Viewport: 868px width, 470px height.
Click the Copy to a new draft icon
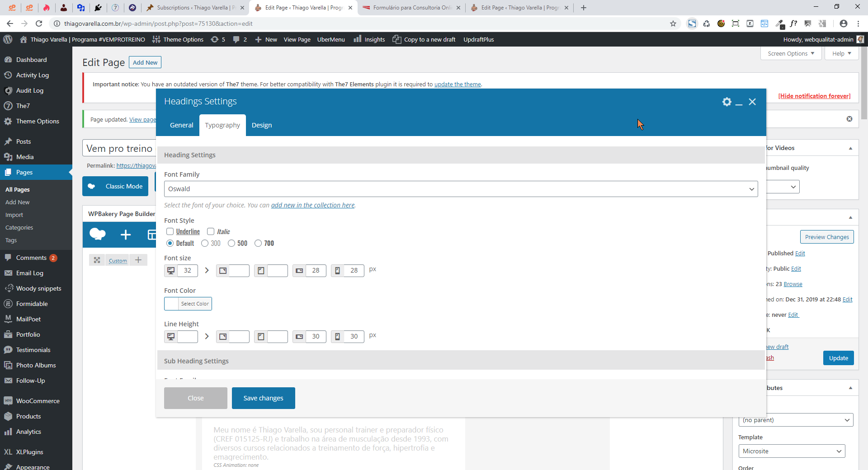click(x=396, y=39)
